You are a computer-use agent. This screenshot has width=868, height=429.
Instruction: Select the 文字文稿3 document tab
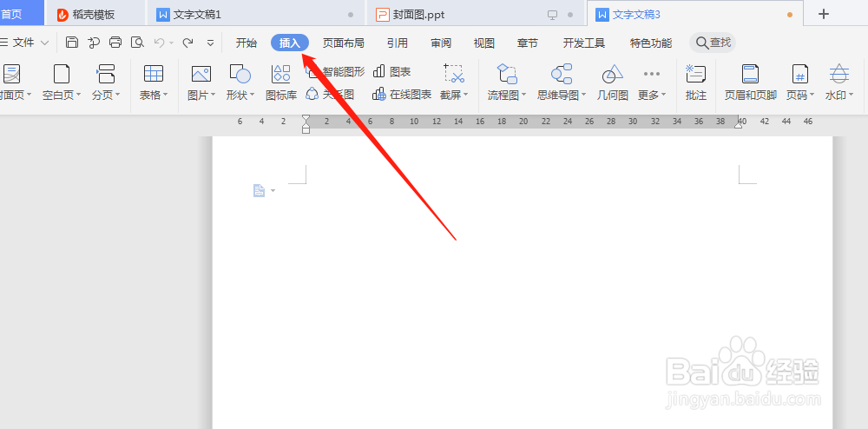point(694,14)
